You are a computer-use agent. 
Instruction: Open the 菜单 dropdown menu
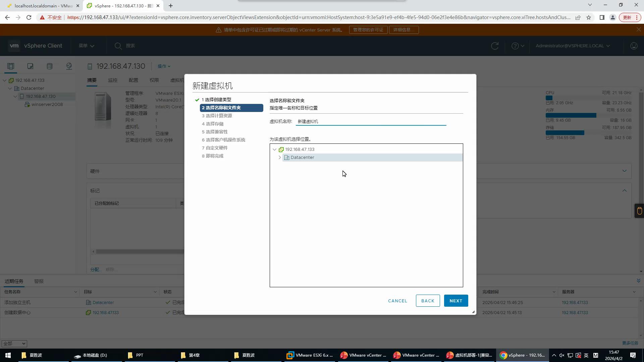[x=86, y=46]
